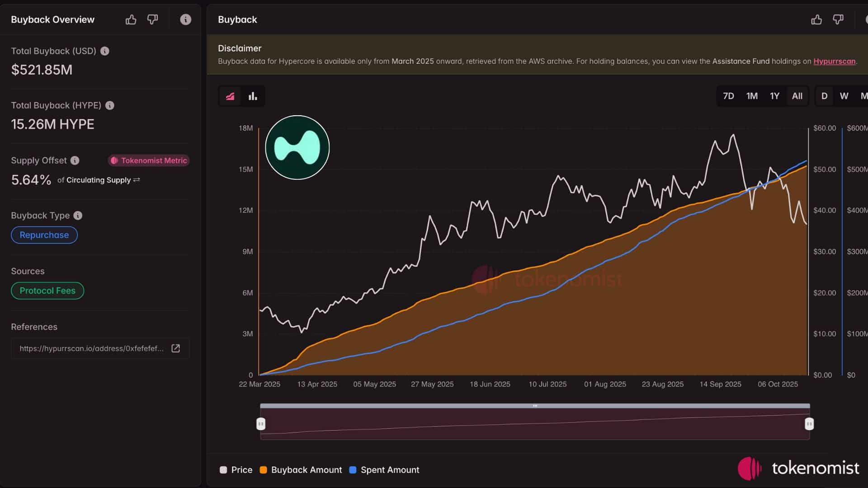Click info icon next to Supply Offset
This screenshot has height=488, width=868.
click(x=75, y=160)
